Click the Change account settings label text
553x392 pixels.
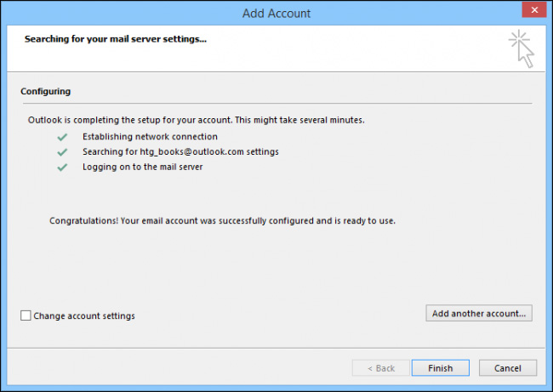tap(84, 315)
